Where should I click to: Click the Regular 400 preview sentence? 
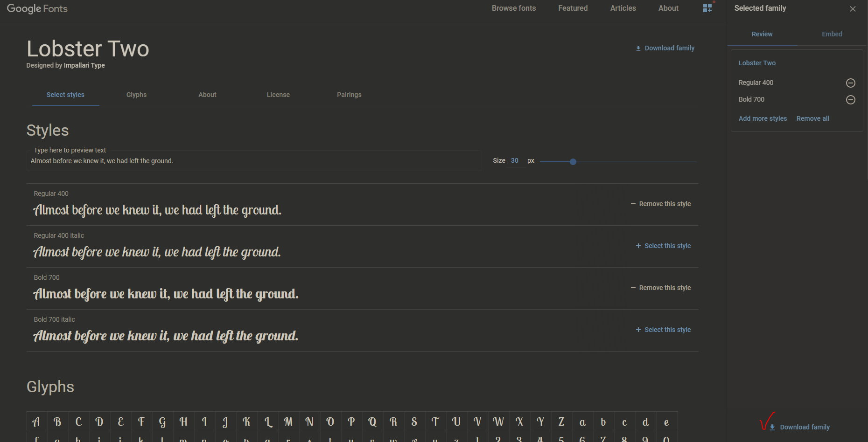pyautogui.click(x=157, y=210)
